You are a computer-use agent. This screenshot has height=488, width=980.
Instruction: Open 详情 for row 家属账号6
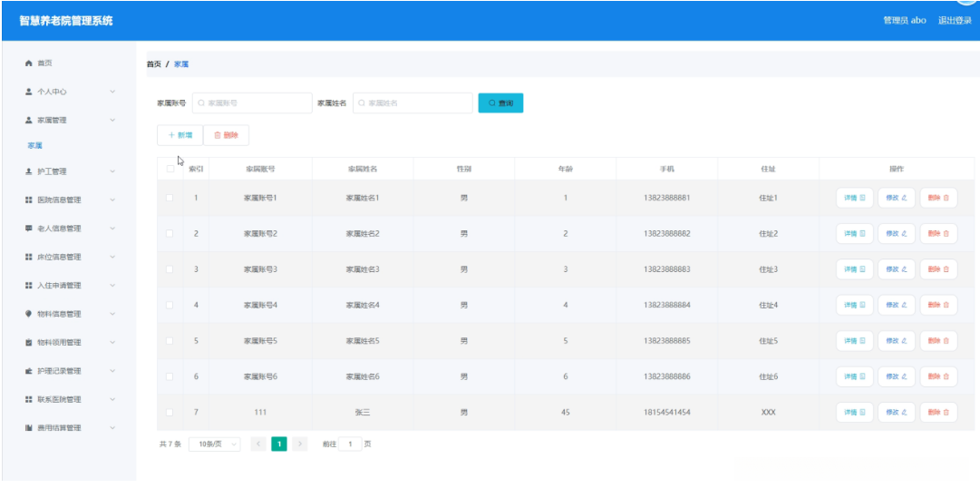(x=854, y=376)
